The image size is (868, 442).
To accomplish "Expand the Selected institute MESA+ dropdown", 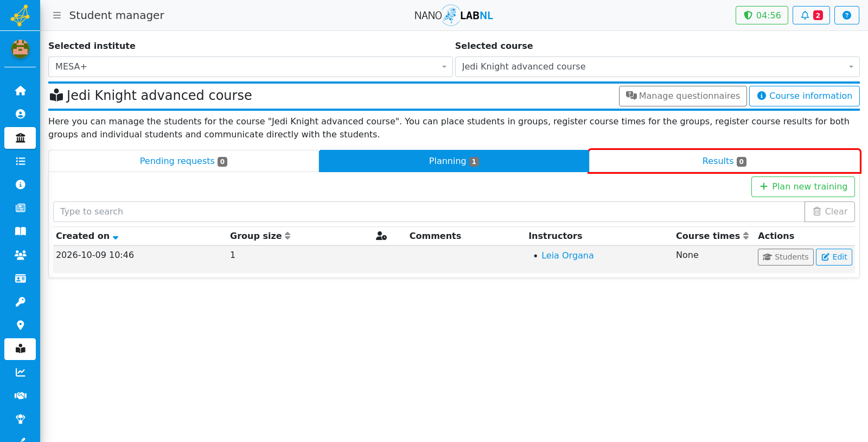I will click(x=250, y=67).
